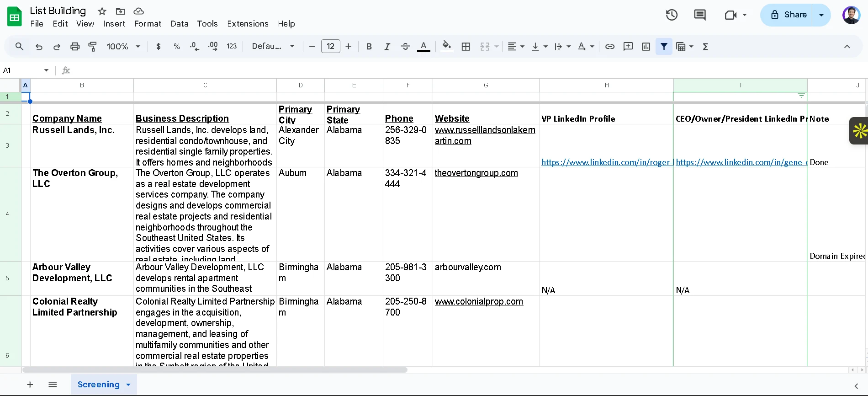
Task: Increase font size with plus button
Action: [349, 46]
